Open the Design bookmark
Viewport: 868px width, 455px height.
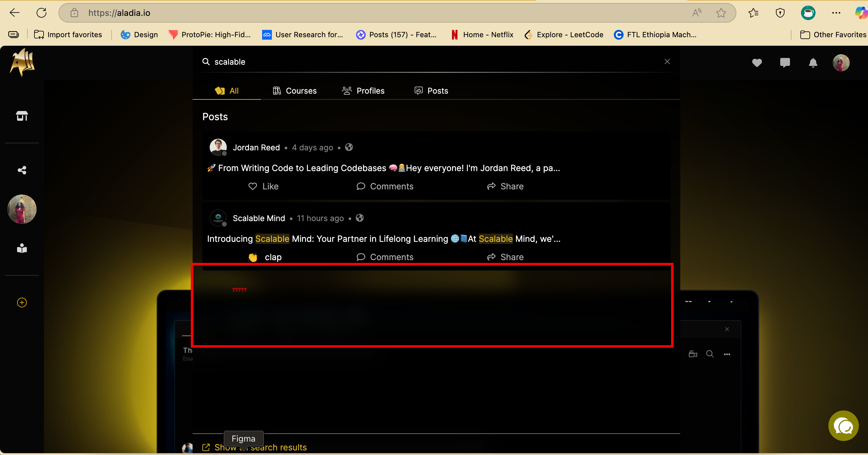point(139,35)
